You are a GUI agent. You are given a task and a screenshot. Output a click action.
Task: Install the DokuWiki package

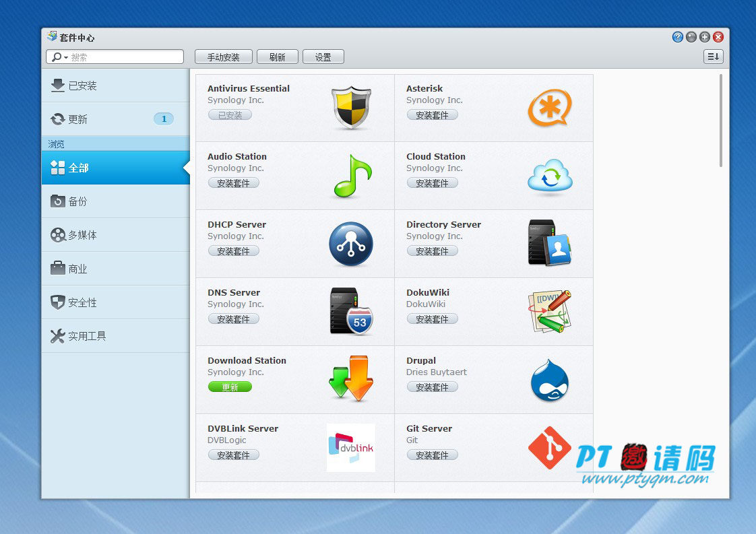pyautogui.click(x=433, y=319)
